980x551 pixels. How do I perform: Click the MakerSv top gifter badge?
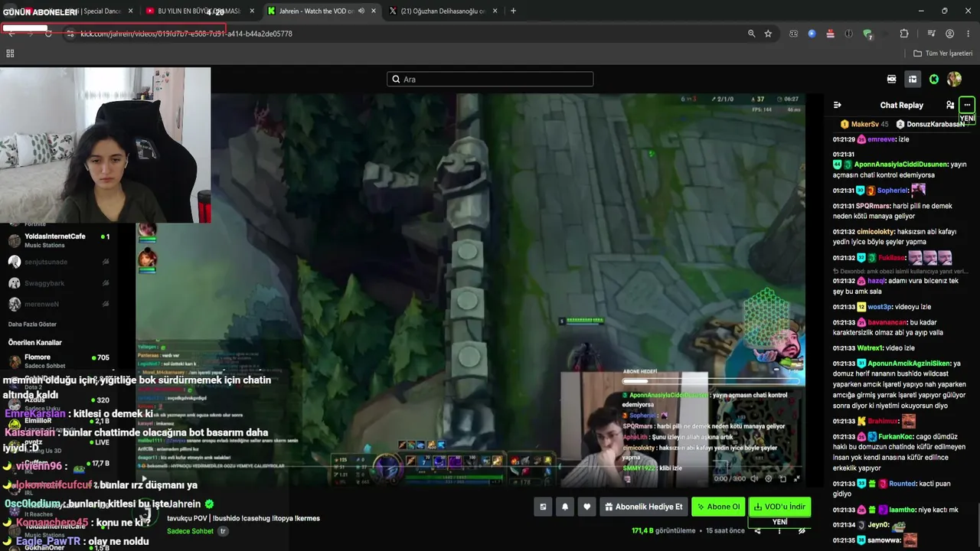(864, 124)
